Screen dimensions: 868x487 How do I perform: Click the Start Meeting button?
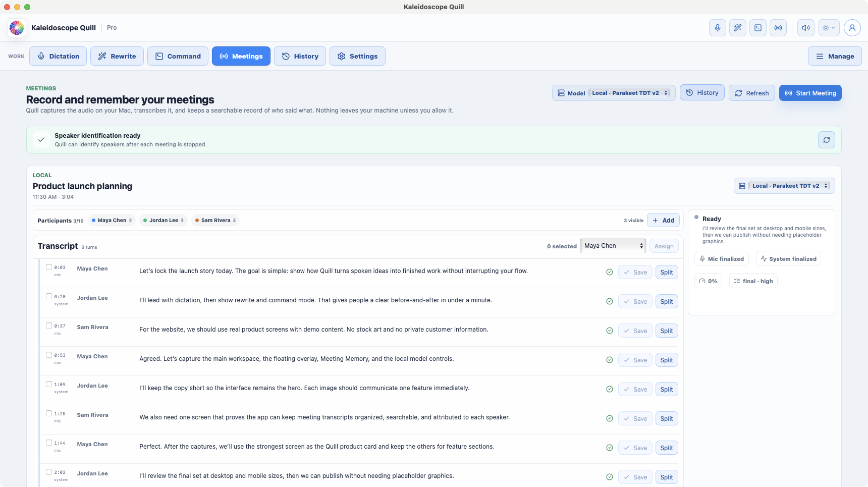pos(810,93)
